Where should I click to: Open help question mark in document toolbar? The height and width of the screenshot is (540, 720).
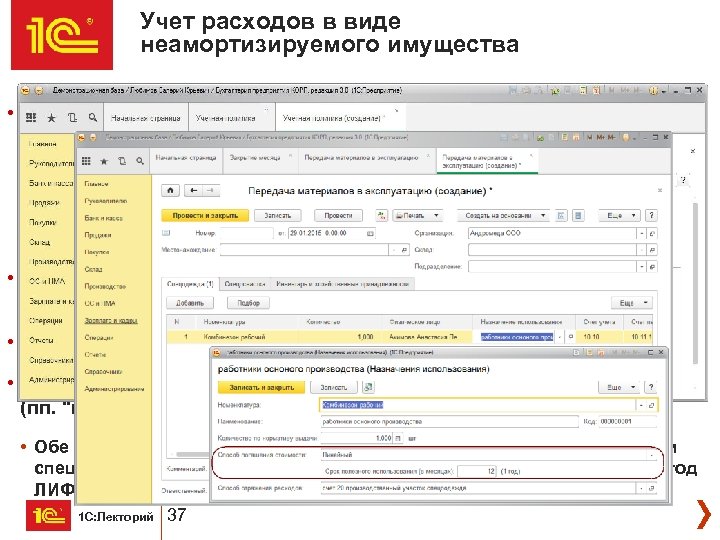pos(651,215)
